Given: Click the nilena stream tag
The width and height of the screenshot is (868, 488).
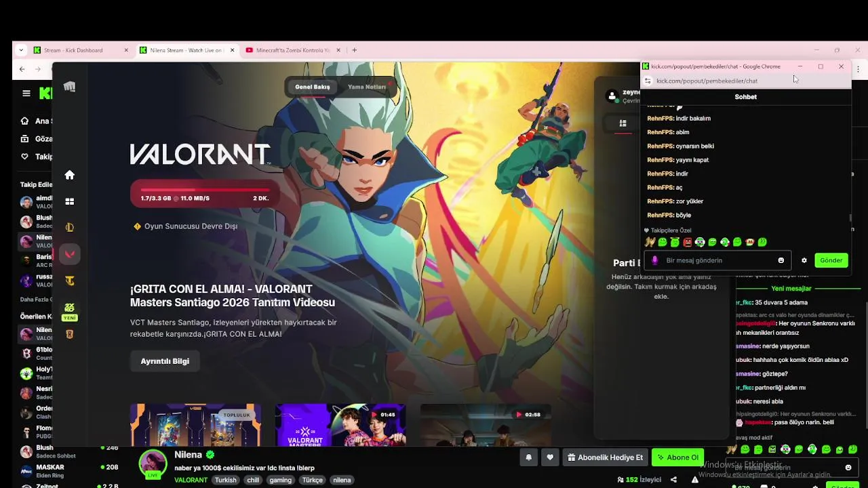Looking at the screenshot, I should pyautogui.click(x=342, y=480).
